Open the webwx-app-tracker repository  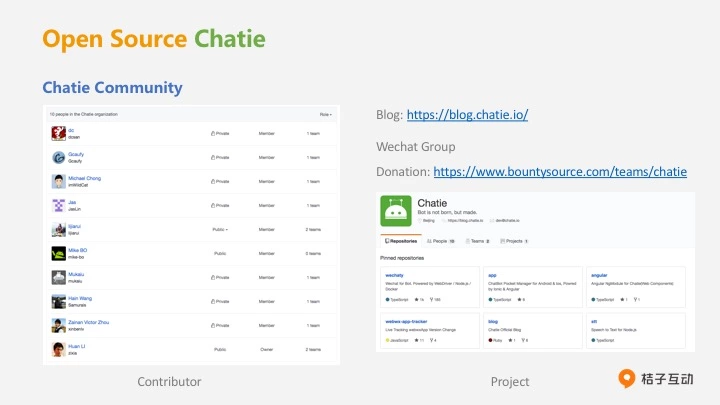point(406,322)
